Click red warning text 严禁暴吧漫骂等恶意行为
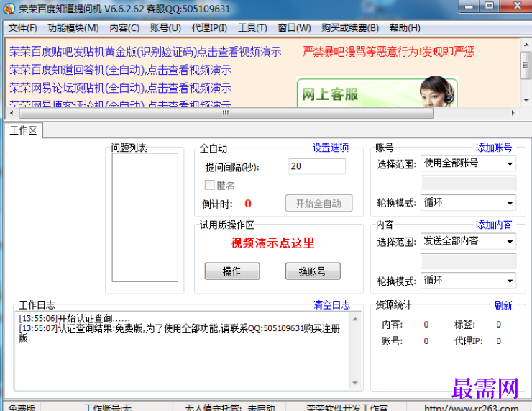 tap(388, 52)
